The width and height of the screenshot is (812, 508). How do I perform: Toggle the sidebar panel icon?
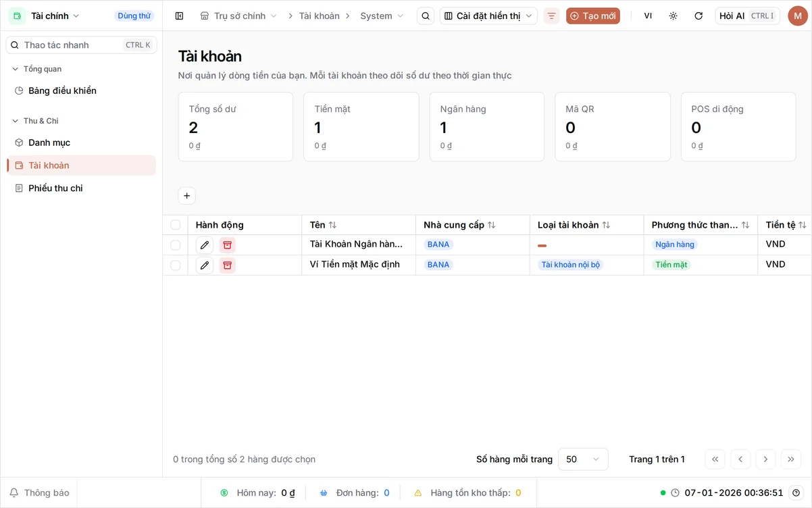tap(179, 16)
